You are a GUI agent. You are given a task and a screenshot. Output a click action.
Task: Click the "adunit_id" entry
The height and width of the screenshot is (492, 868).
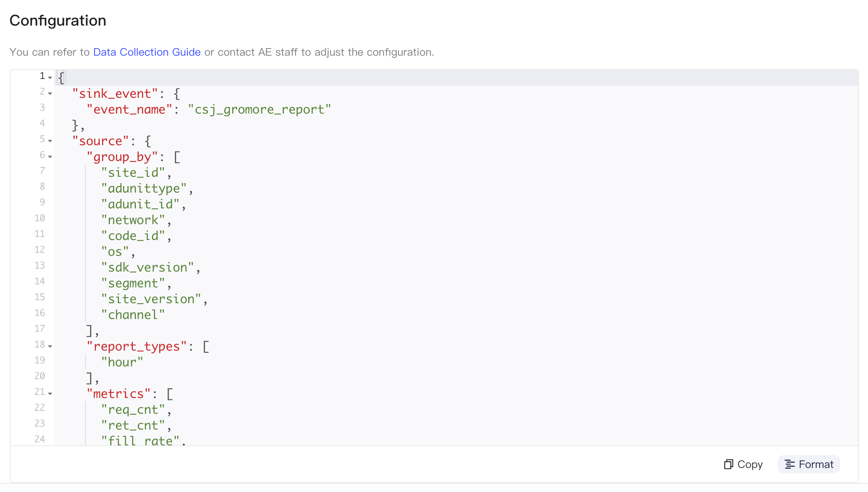[140, 204]
